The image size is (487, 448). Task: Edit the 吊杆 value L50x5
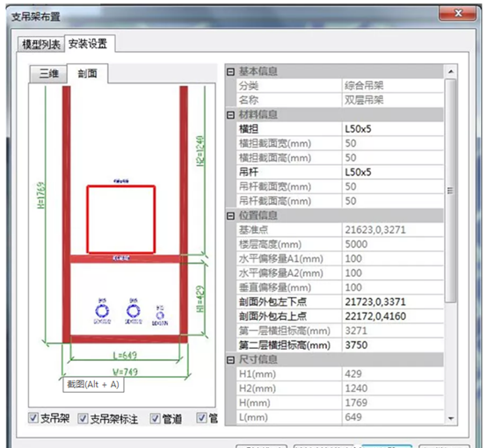point(393,172)
